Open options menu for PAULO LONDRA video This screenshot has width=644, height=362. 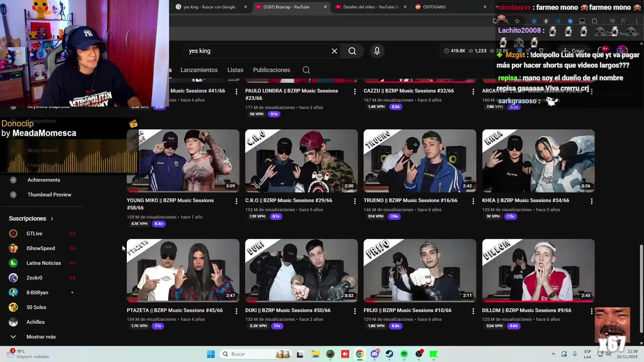click(355, 92)
